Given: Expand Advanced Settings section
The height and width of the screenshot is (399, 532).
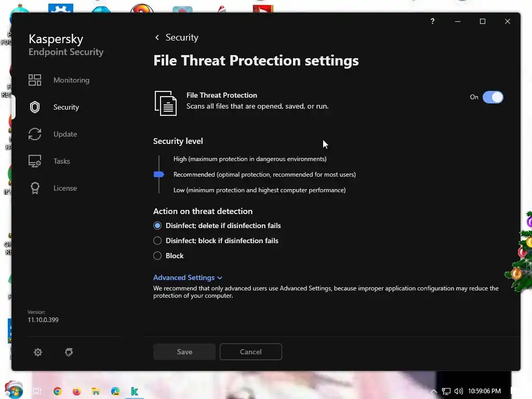Looking at the screenshot, I should pyautogui.click(x=188, y=277).
